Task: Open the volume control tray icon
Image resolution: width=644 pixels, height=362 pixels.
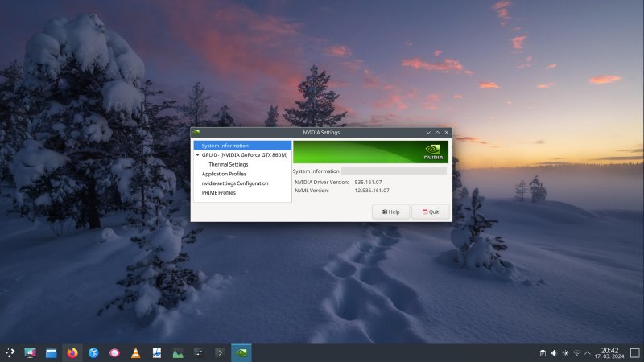Action: coord(554,353)
